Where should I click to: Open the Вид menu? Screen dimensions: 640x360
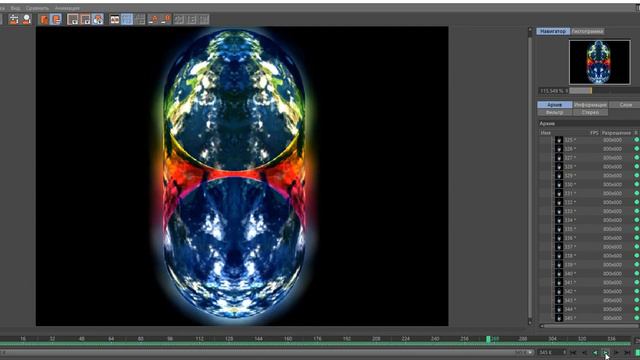pos(15,8)
